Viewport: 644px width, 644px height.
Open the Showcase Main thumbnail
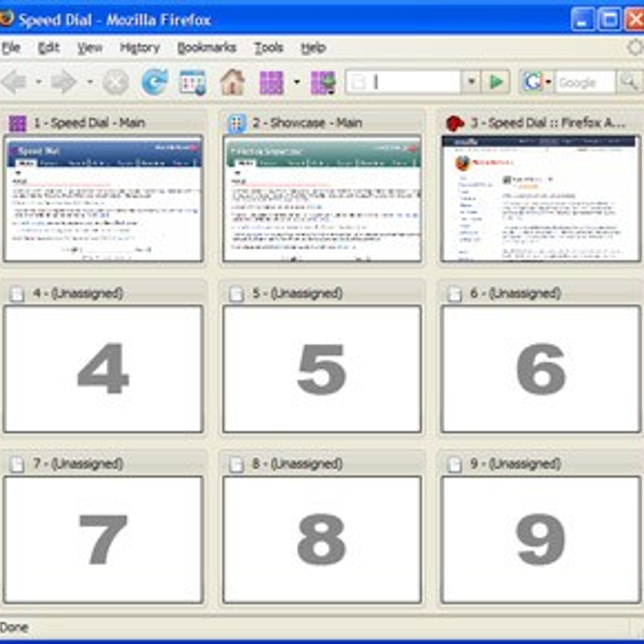[322, 199]
